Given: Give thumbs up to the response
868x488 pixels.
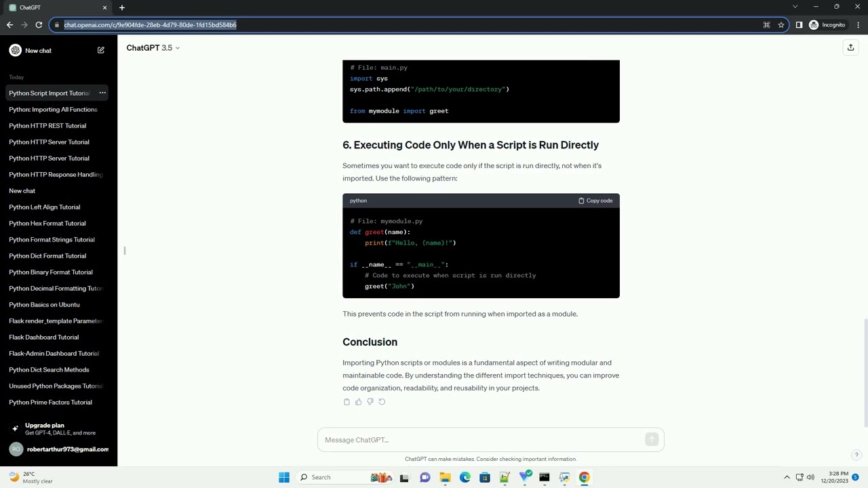Looking at the screenshot, I should [x=358, y=402].
